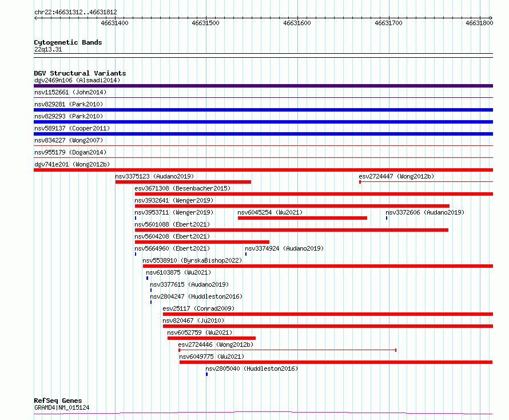Open variant nsv3372606 (Audano2019)
This screenshot has height=420, width=509.
pos(425,212)
